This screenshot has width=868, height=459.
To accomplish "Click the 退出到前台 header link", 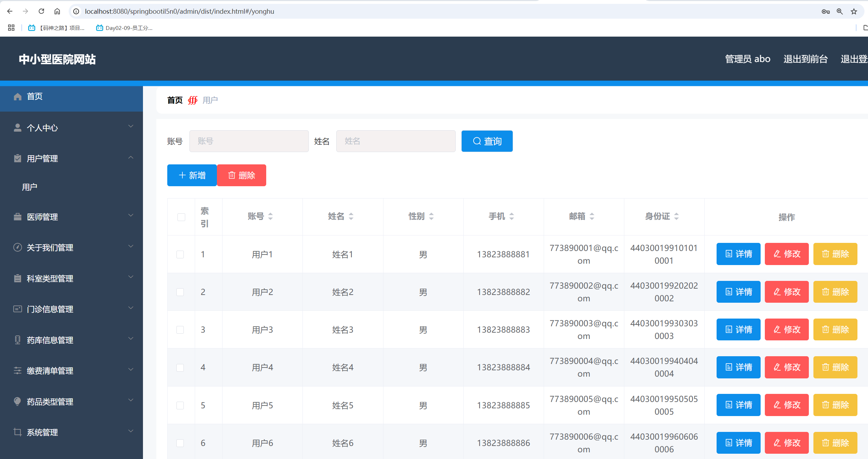I will coord(805,59).
